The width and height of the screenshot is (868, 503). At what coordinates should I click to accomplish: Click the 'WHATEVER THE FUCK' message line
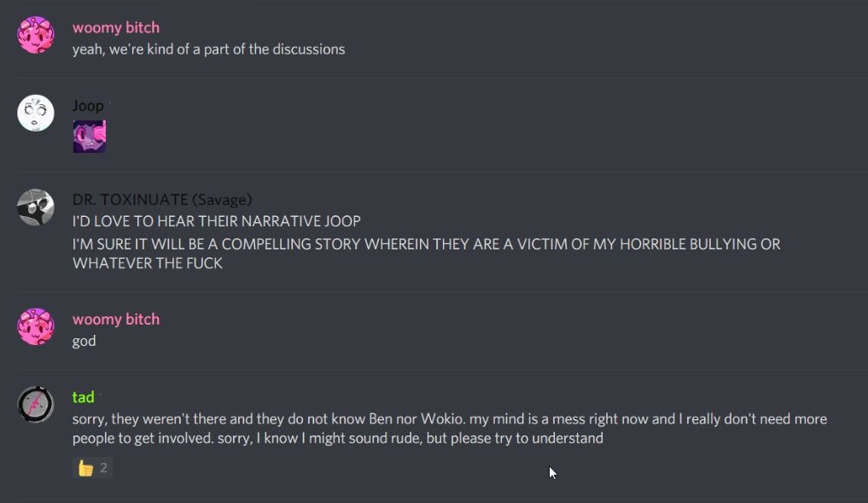(148, 263)
